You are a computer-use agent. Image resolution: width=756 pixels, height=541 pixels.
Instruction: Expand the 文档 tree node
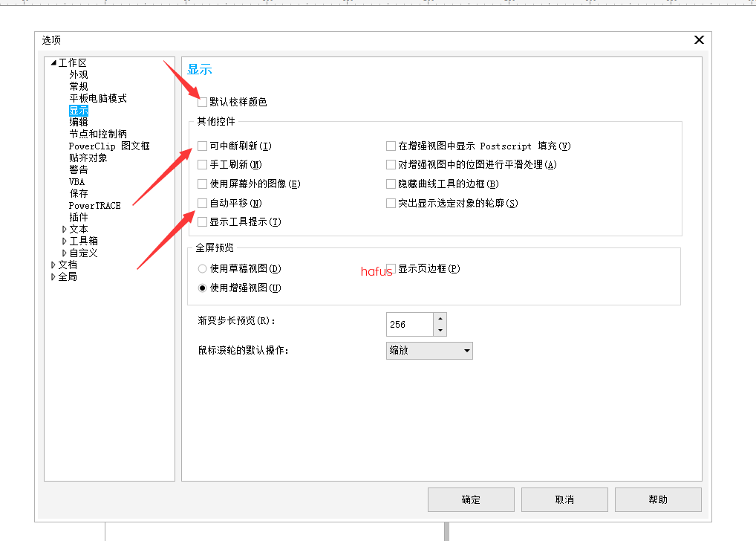click(53, 265)
